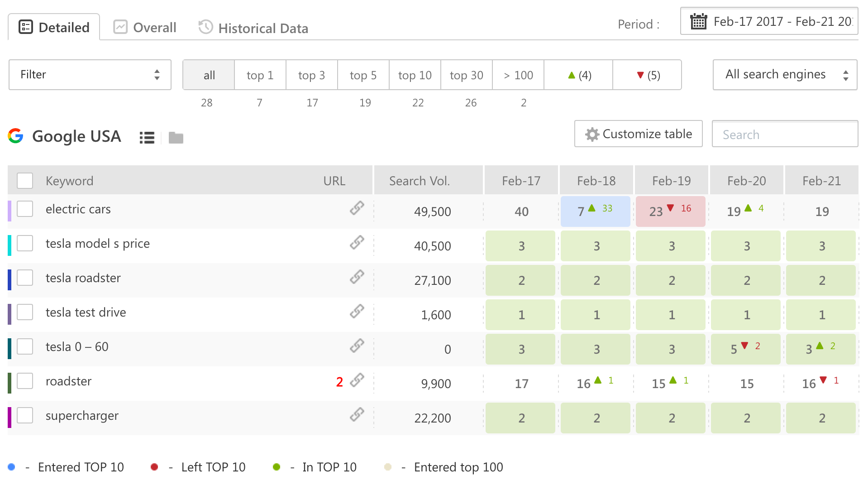Switch to the Overall tab
868x490 pixels.
tap(145, 27)
